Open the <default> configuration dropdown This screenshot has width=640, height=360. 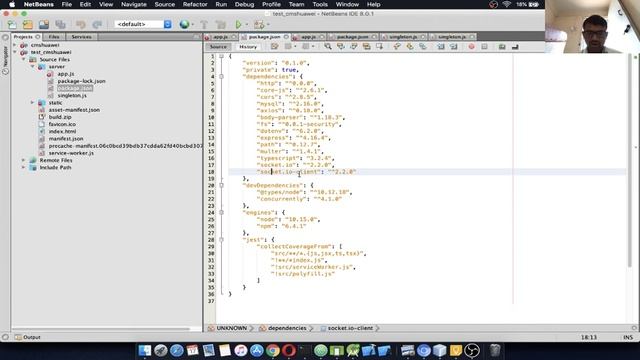143,24
